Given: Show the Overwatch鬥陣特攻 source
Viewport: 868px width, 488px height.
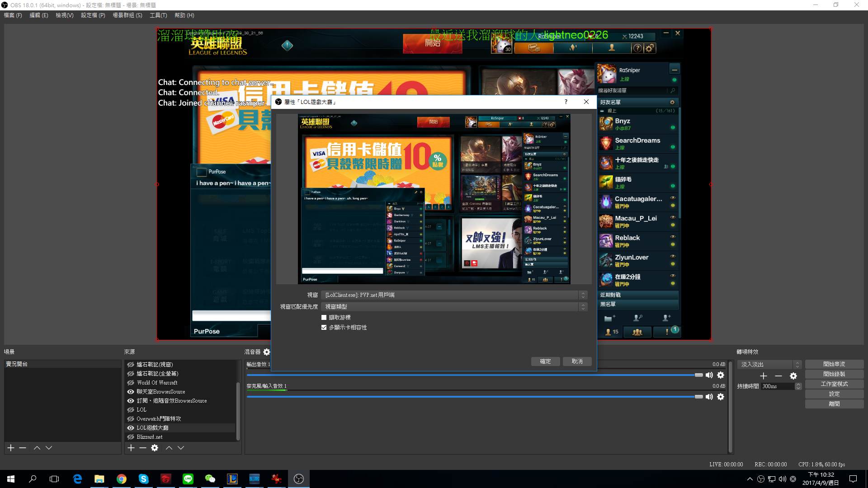Looking at the screenshot, I should [131, 419].
